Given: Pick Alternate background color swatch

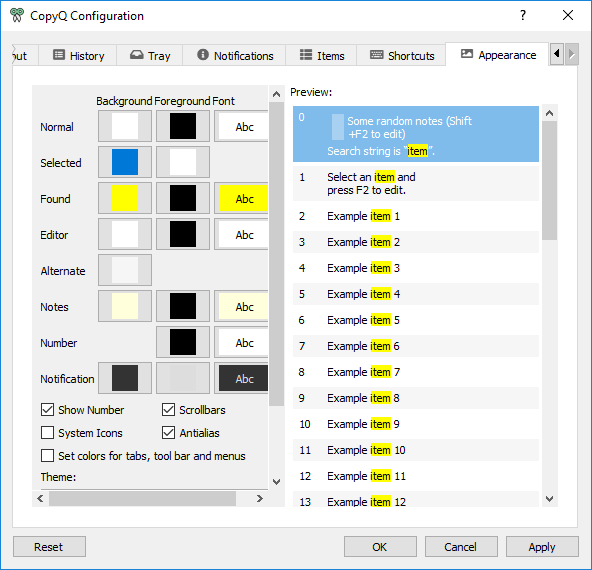Looking at the screenshot, I should coord(125,270).
